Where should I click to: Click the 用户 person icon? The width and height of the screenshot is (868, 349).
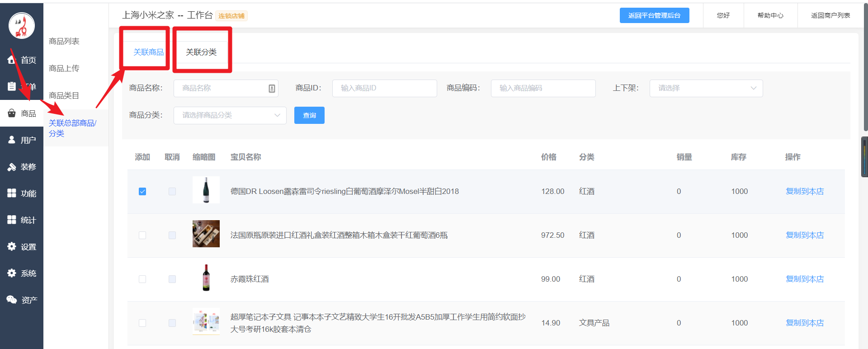pos(12,140)
